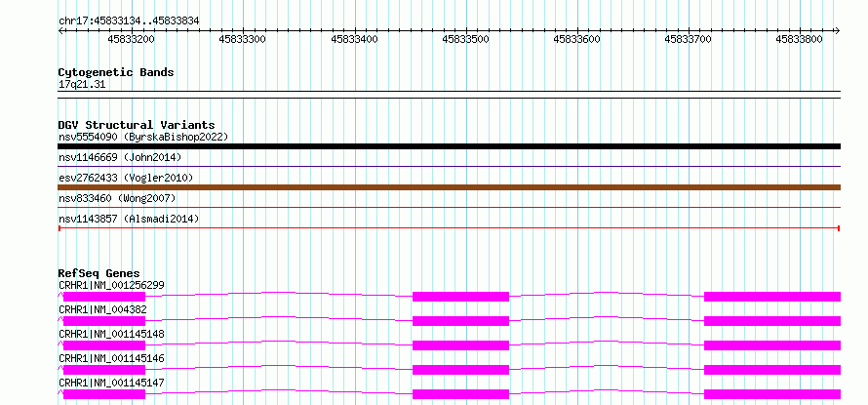Click ruler position 45833300
This screenshot has width=868, height=405.
(243, 39)
